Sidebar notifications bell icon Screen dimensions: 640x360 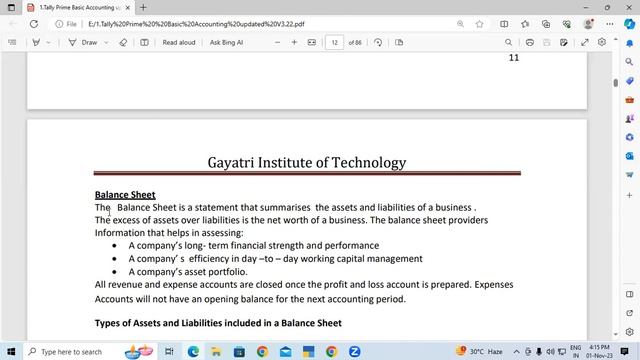click(630, 43)
